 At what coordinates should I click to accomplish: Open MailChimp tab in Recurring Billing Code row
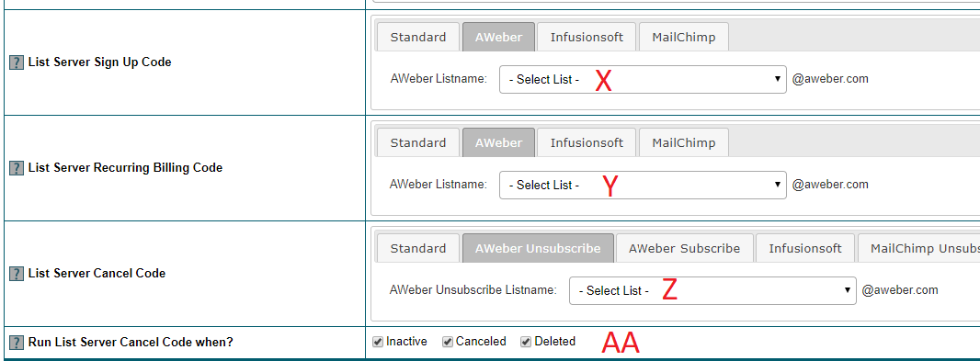coord(684,142)
